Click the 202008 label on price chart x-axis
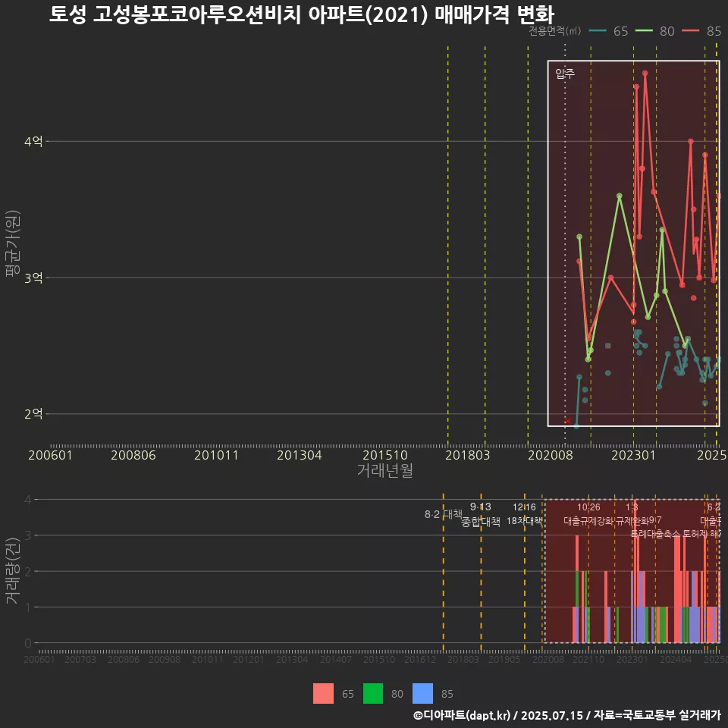Image resolution: width=728 pixels, height=728 pixels. [x=551, y=455]
